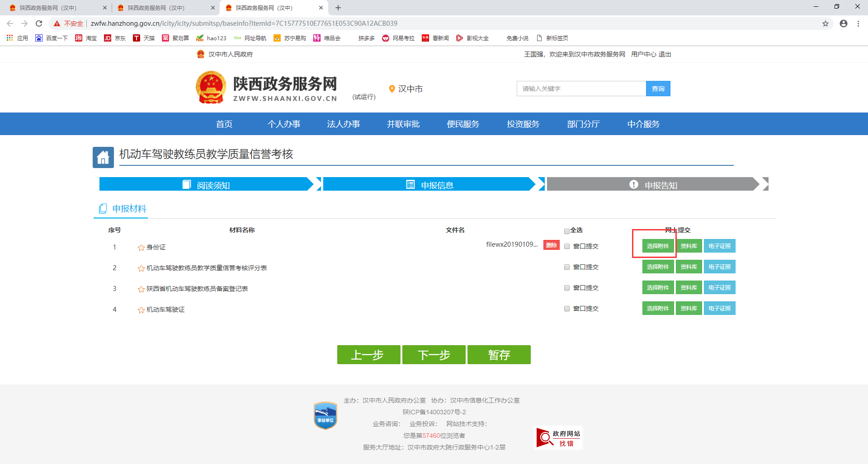868x464 pixels.
Task: Open 个人办事 in the navigation bar
Action: pos(283,124)
